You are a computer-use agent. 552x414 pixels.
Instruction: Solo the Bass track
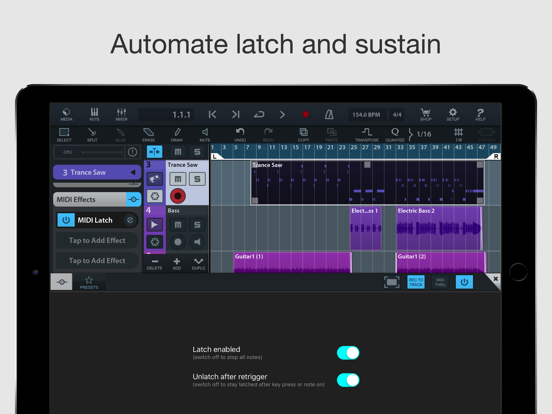click(x=197, y=225)
